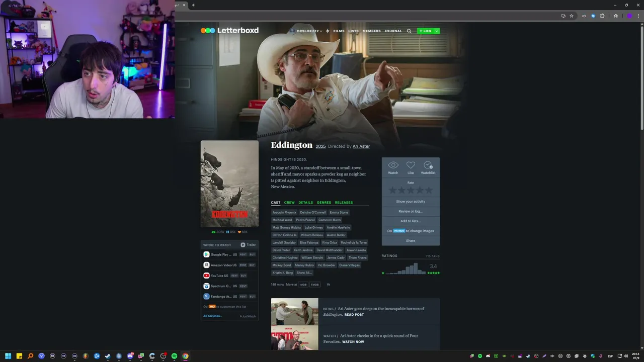Open the IMDB link
644x362 pixels.
(x=303, y=285)
